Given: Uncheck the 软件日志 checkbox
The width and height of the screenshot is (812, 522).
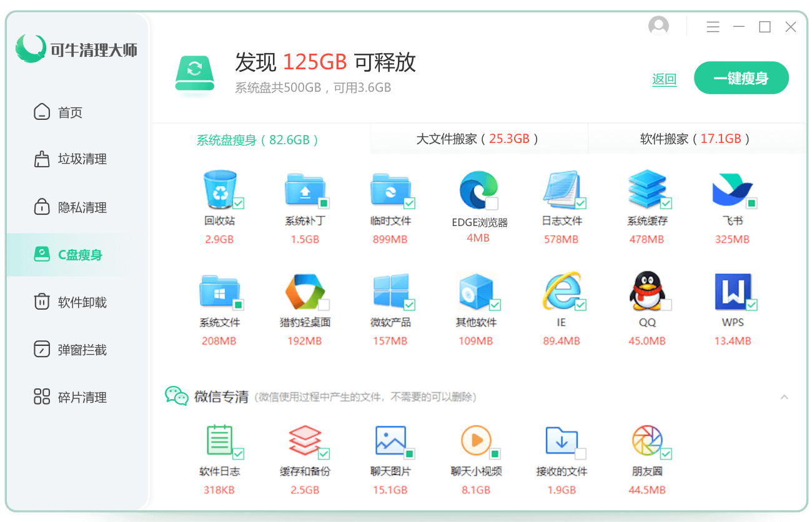Looking at the screenshot, I should (x=238, y=454).
